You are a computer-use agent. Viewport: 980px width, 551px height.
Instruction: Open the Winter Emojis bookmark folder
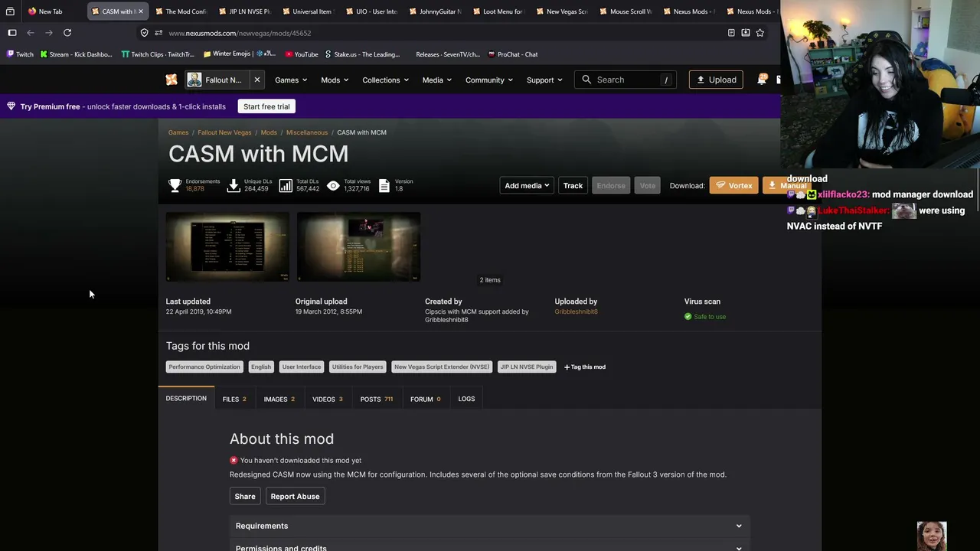(x=240, y=54)
